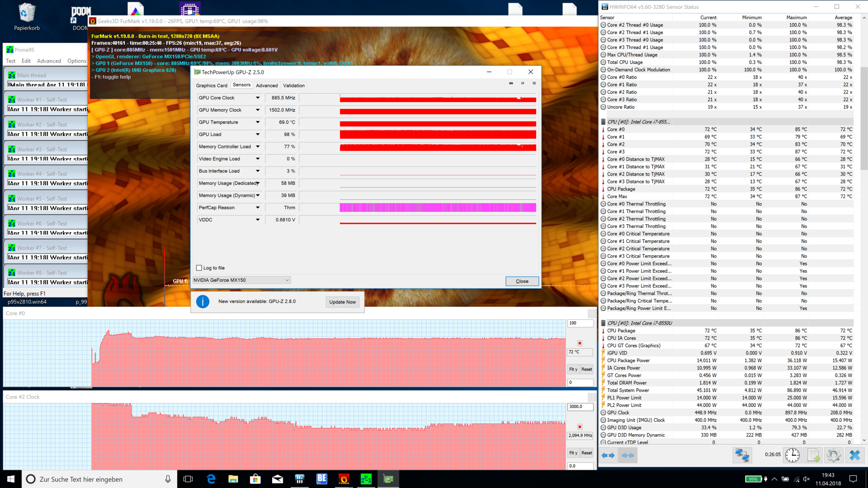Image resolution: width=868 pixels, height=488 pixels.
Task: Open Video Engine Load dropdown
Action: pyautogui.click(x=258, y=159)
